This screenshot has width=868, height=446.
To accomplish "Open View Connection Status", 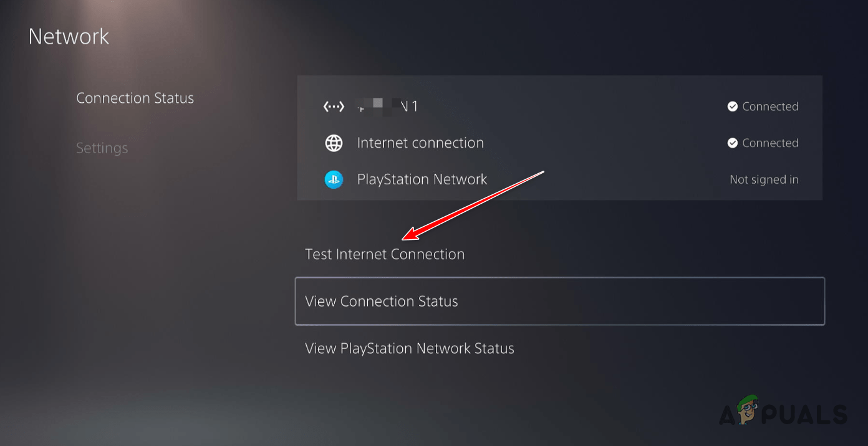I will click(x=381, y=301).
